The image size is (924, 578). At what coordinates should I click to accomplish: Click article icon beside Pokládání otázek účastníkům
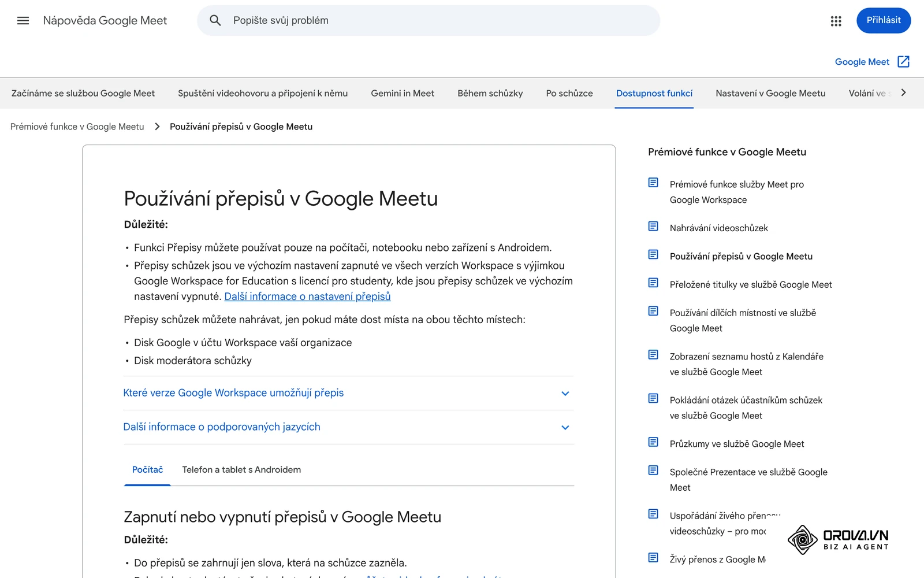tap(653, 399)
